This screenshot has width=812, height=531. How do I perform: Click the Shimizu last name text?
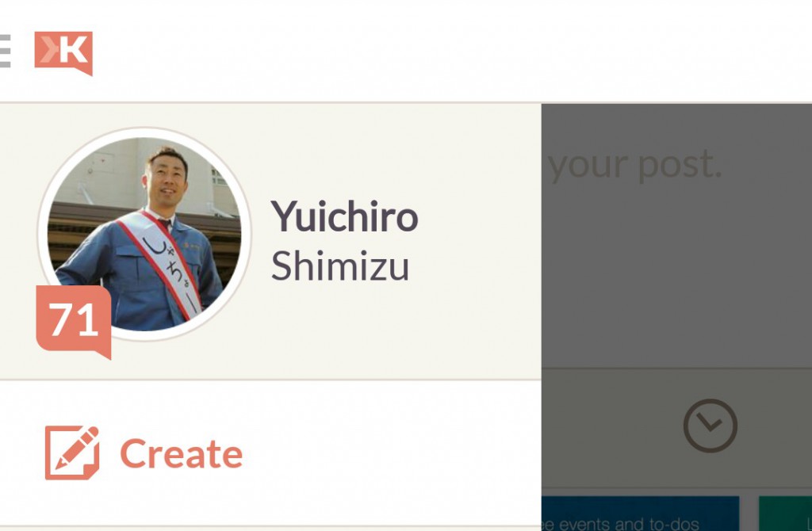(x=340, y=266)
